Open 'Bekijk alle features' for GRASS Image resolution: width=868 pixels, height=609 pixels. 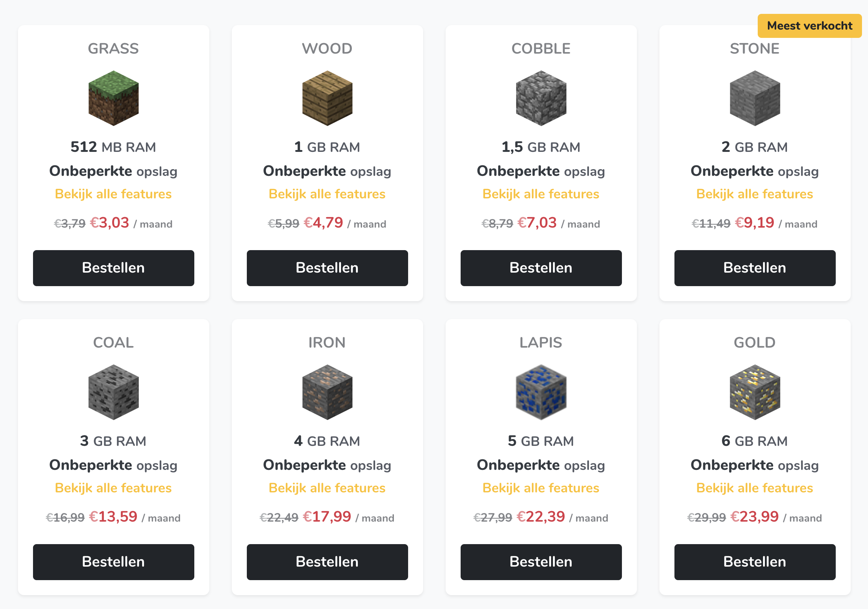click(x=113, y=194)
